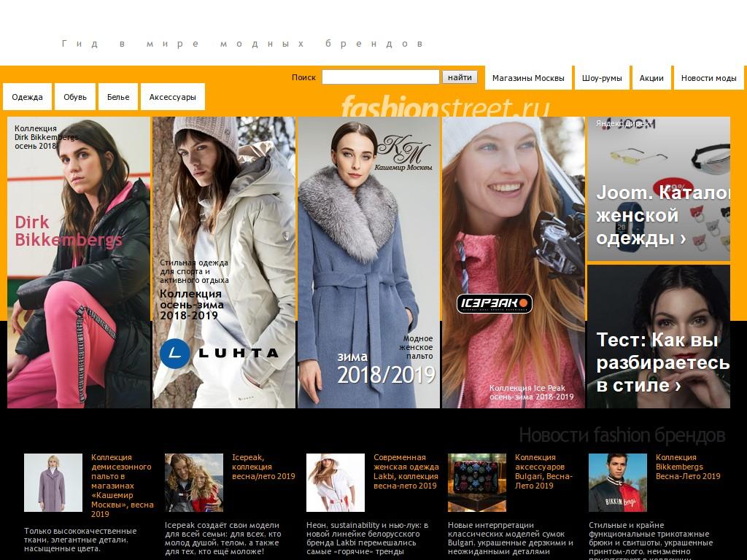Click the Модное женское пальто caption

416,347
